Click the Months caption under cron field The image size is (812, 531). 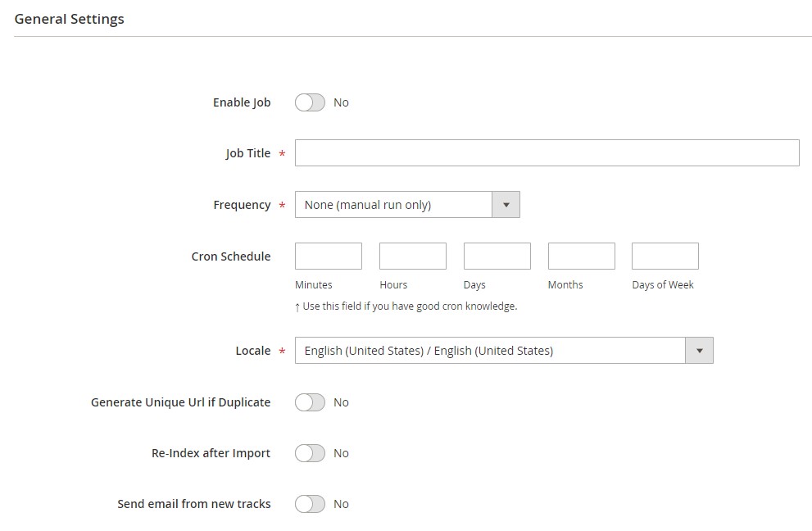[x=565, y=285]
